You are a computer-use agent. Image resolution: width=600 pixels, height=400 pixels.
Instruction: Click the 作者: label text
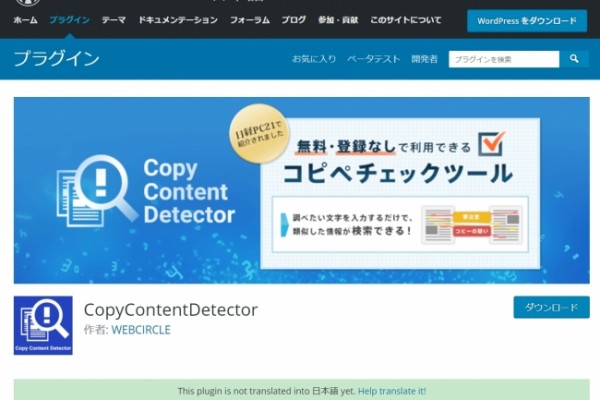click(96, 330)
